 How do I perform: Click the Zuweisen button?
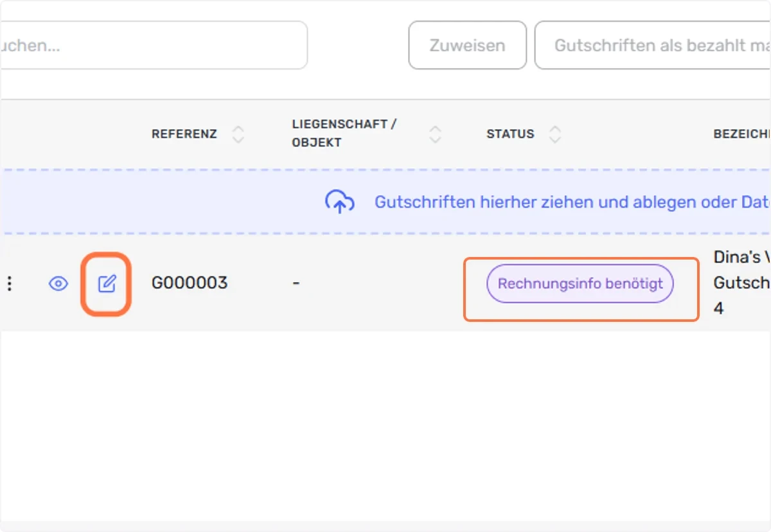coord(467,46)
